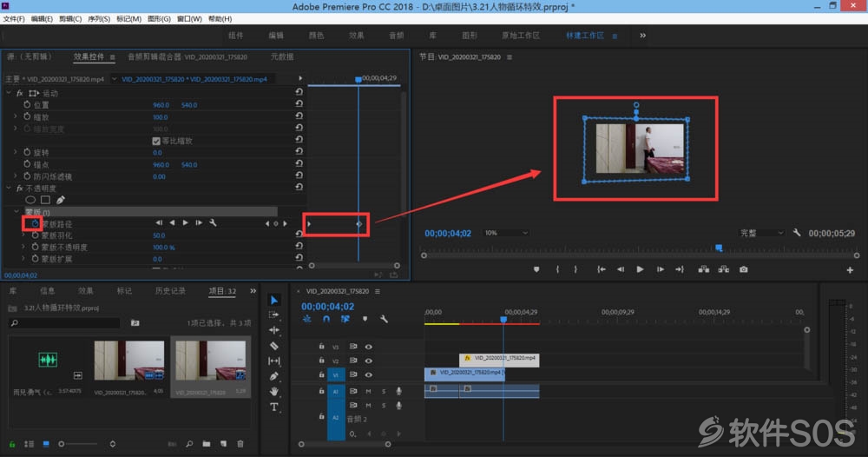Create ellipse mask under opacity effect
This screenshot has width=868, height=457.
click(x=30, y=200)
